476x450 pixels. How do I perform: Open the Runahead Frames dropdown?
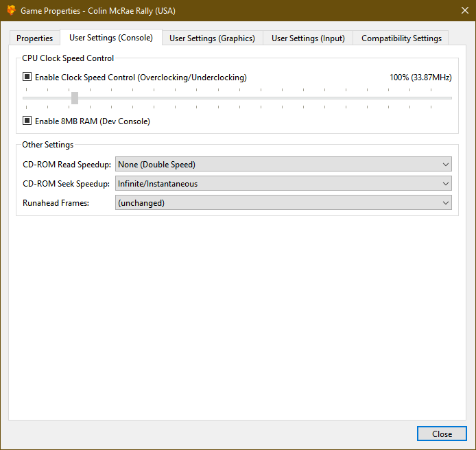[283, 203]
